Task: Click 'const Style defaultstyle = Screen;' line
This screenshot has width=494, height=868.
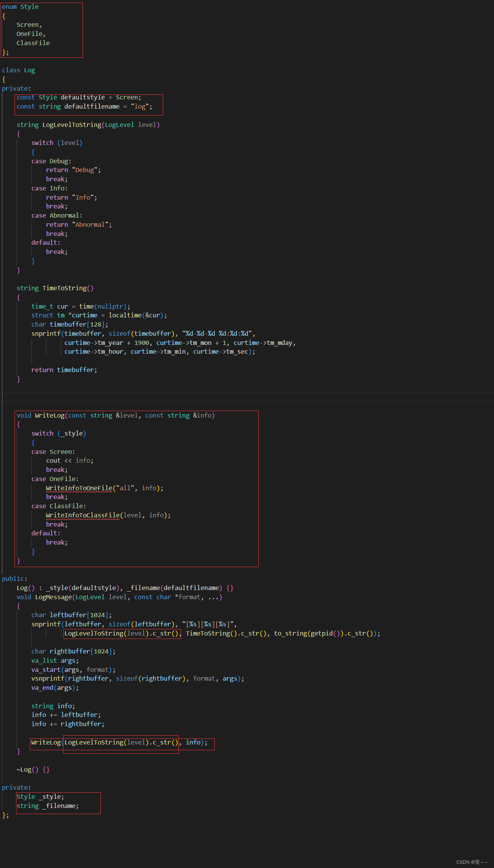Action: (x=79, y=98)
